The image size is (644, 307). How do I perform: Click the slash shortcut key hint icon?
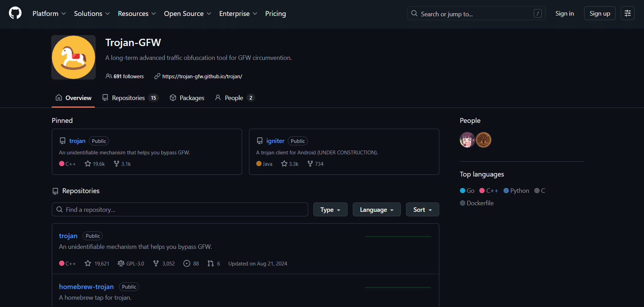click(537, 13)
